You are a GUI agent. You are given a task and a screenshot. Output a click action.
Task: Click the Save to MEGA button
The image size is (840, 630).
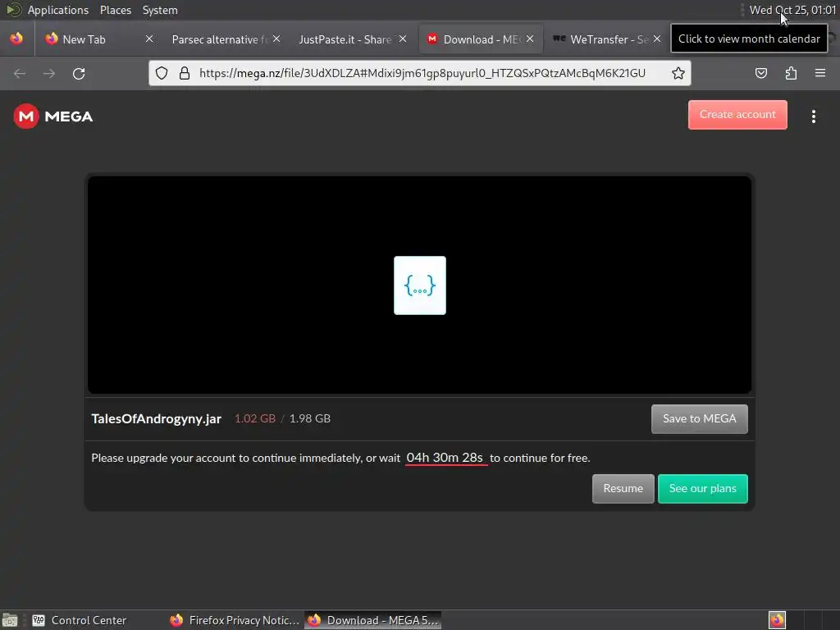tap(699, 419)
